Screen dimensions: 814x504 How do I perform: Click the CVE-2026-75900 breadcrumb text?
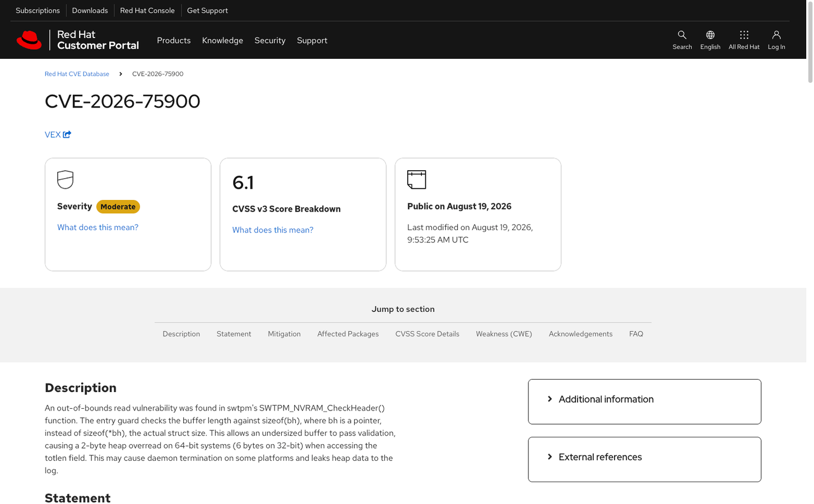[158, 74]
